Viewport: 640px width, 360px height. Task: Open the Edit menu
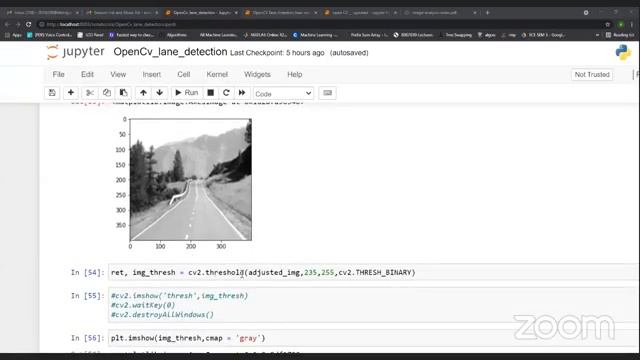(87, 74)
